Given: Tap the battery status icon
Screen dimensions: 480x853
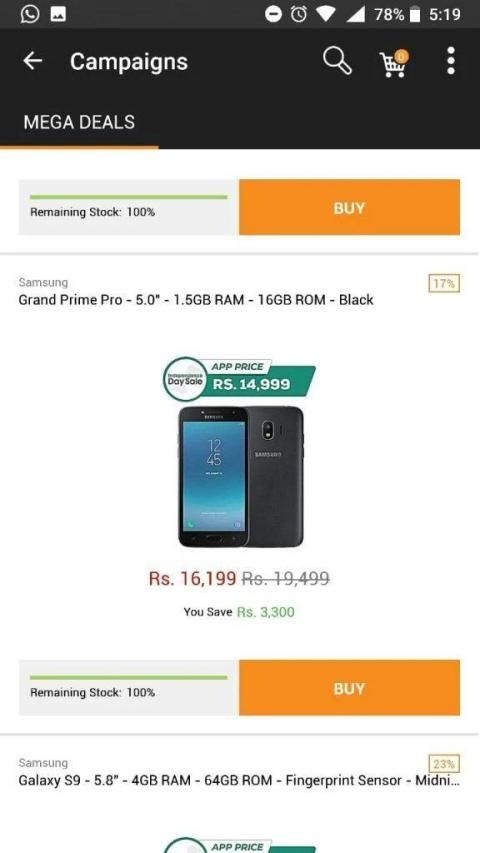Looking at the screenshot, I should click(415, 15).
